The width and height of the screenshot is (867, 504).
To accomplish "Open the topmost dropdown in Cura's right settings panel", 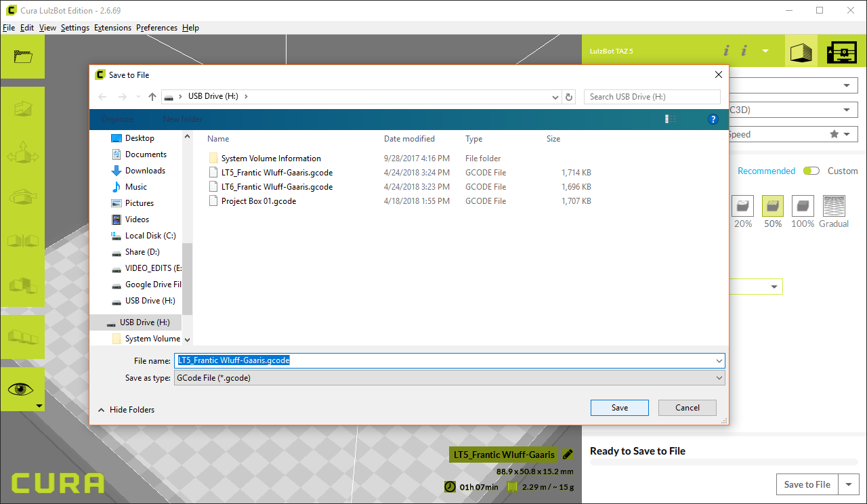I will click(x=793, y=85).
